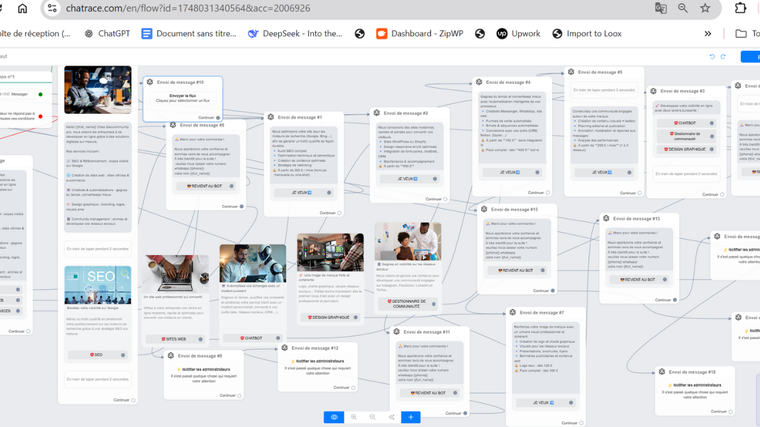Click JE VEUX button in message #5 node
The image size is (760, 427).
click(x=604, y=172)
